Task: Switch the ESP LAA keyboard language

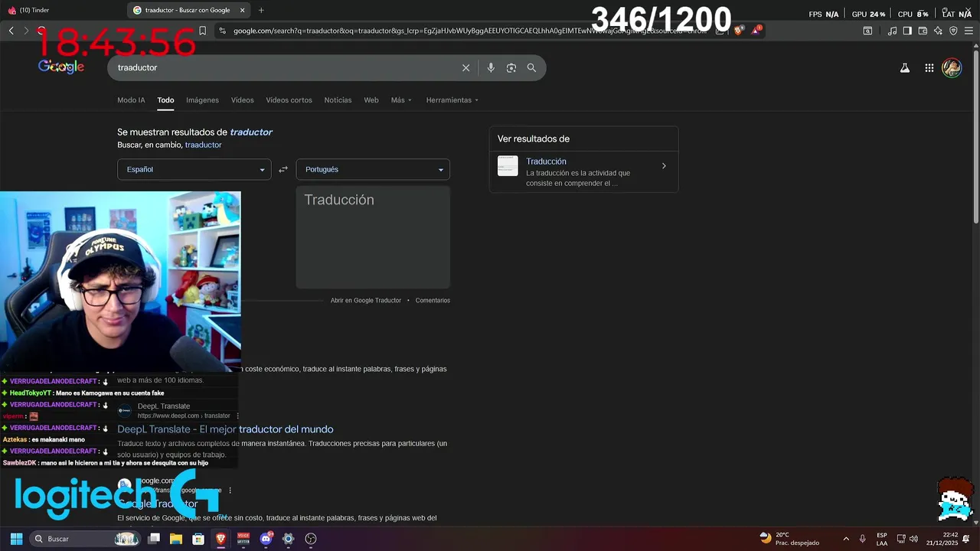Action: [882, 539]
